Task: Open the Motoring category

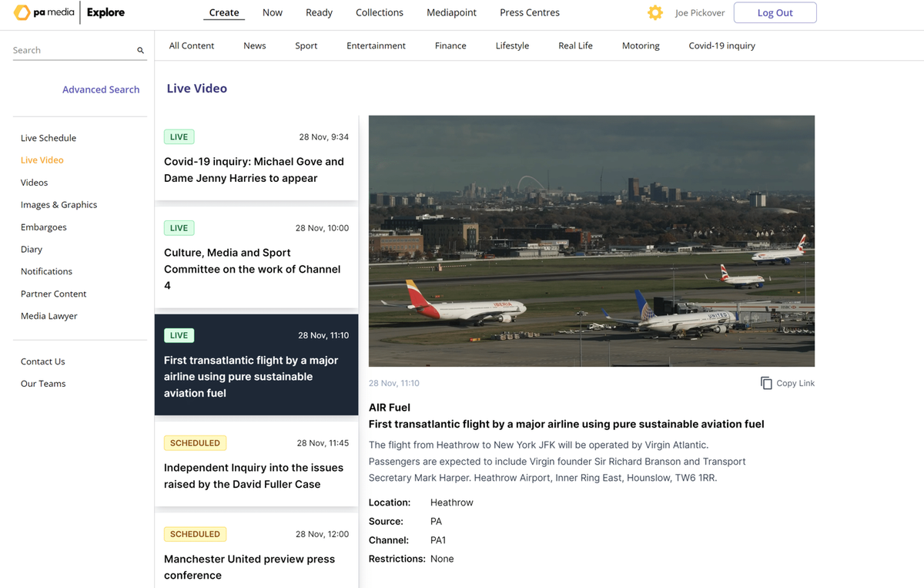Action: click(x=641, y=45)
